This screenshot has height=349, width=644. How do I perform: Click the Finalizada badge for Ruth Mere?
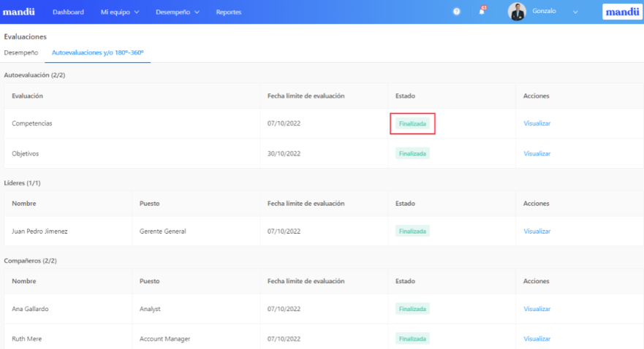tap(412, 339)
